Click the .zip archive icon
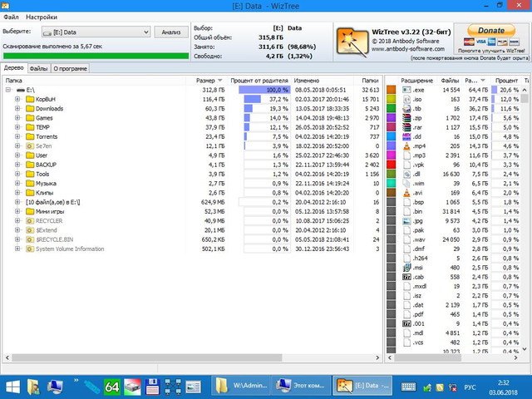The height and width of the screenshot is (399, 532). point(406,118)
